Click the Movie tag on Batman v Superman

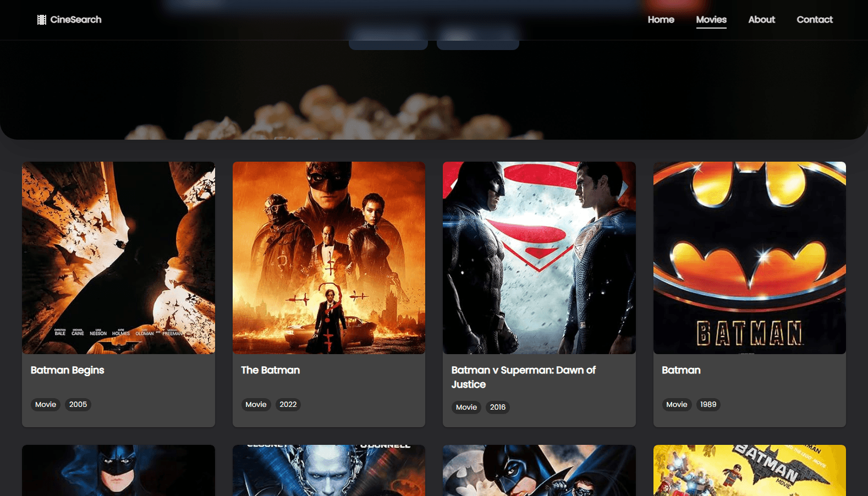(466, 407)
